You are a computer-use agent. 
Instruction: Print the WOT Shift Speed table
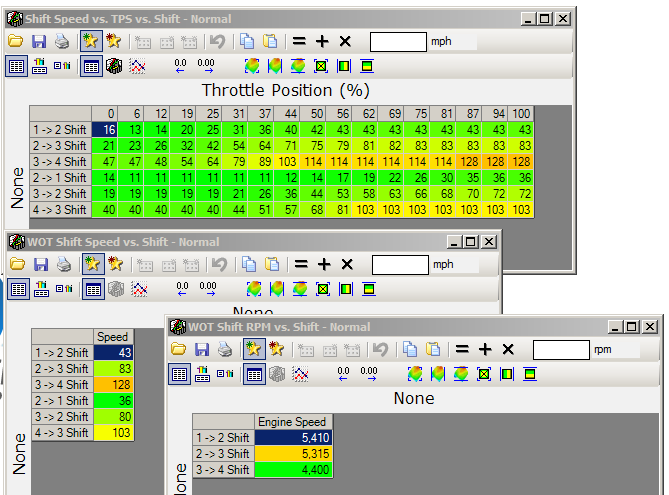(62, 264)
